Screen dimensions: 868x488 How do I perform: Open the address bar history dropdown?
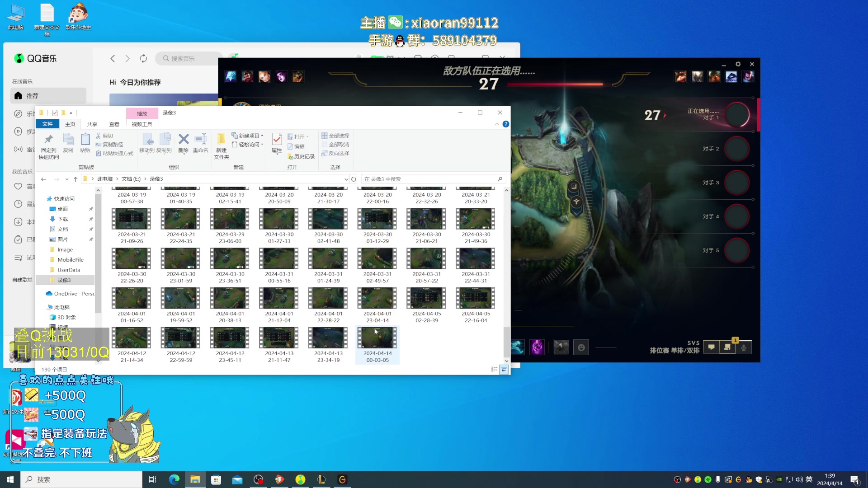point(346,179)
